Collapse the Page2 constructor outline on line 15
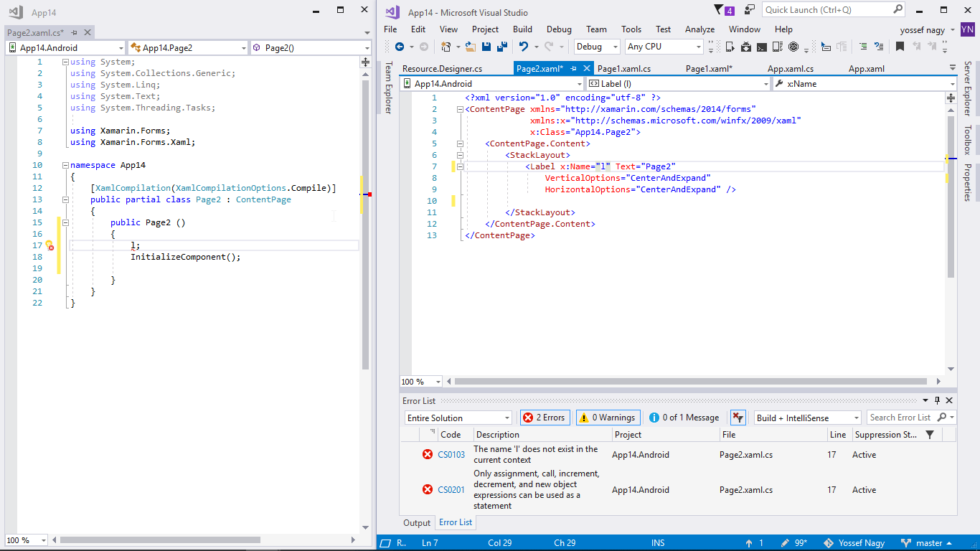 tap(65, 222)
